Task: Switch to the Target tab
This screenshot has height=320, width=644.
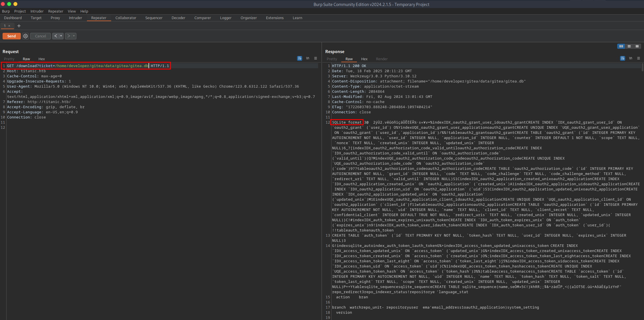Action: [36, 18]
